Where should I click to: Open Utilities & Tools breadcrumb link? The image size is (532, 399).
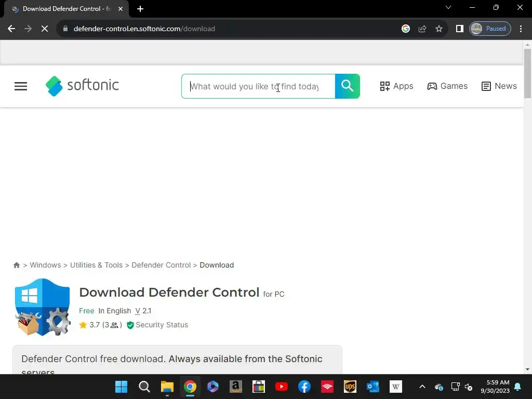(x=96, y=265)
